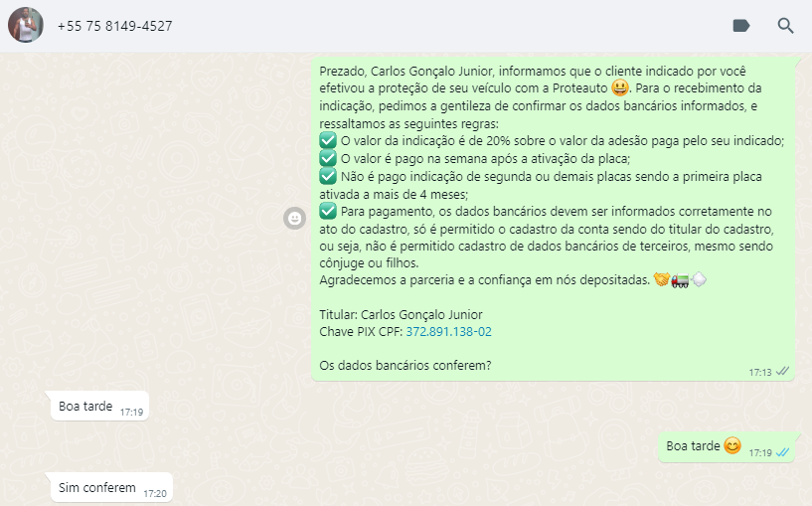812x506 pixels.
Task: Click the blue read receipt on sent Boa tarde
Action: coord(782,452)
